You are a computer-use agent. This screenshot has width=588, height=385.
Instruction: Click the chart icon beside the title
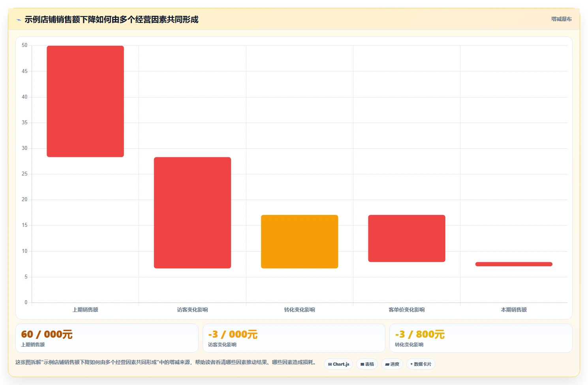(19, 20)
